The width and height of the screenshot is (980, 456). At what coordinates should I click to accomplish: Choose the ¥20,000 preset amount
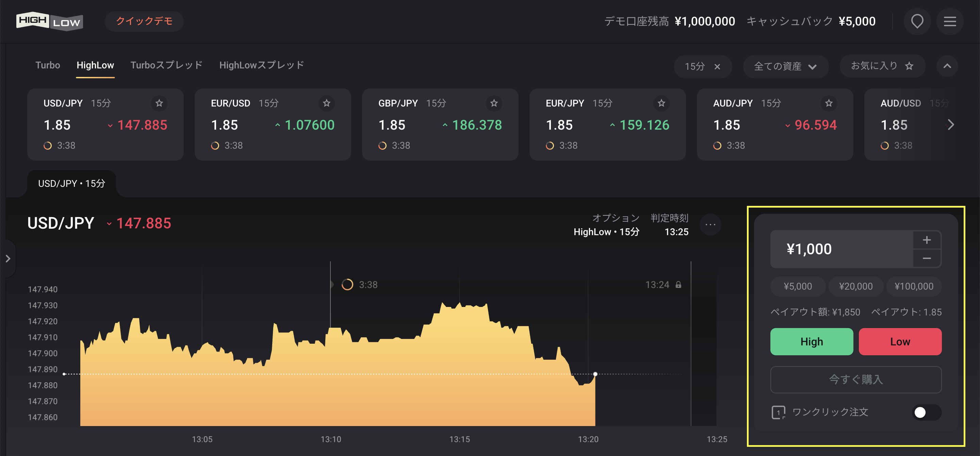[x=855, y=286]
